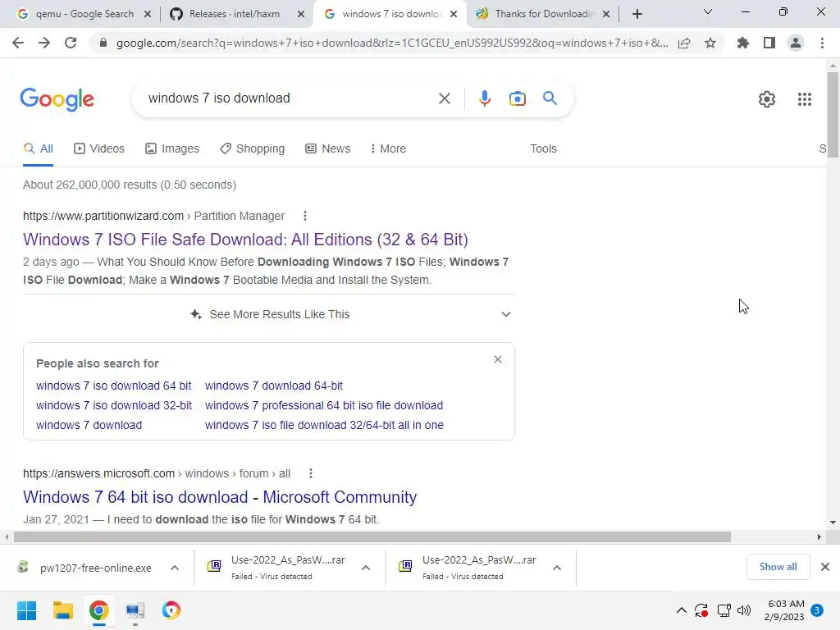Viewport: 840px width, 630px height.
Task: Search windows 7 iso download 64 bit
Action: point(113,386)
